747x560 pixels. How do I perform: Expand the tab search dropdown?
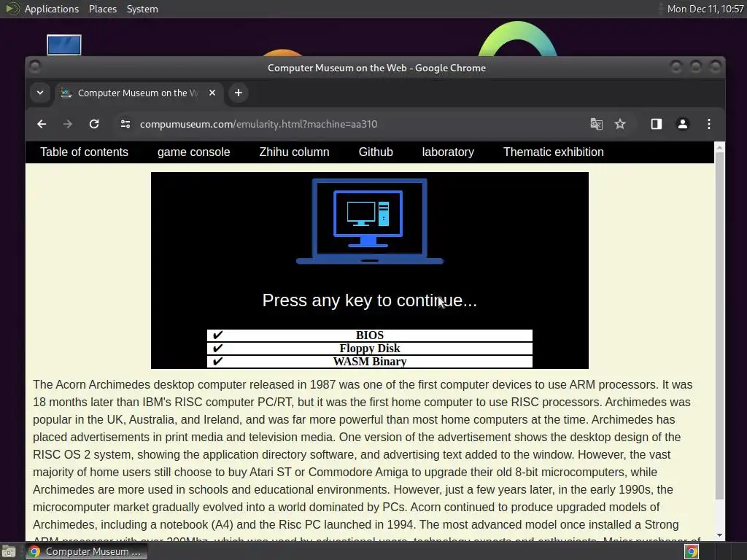click(x=40, y=93)
